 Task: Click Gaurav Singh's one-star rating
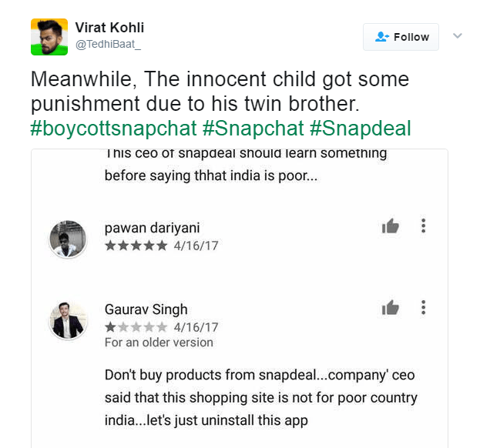point(136,327)
